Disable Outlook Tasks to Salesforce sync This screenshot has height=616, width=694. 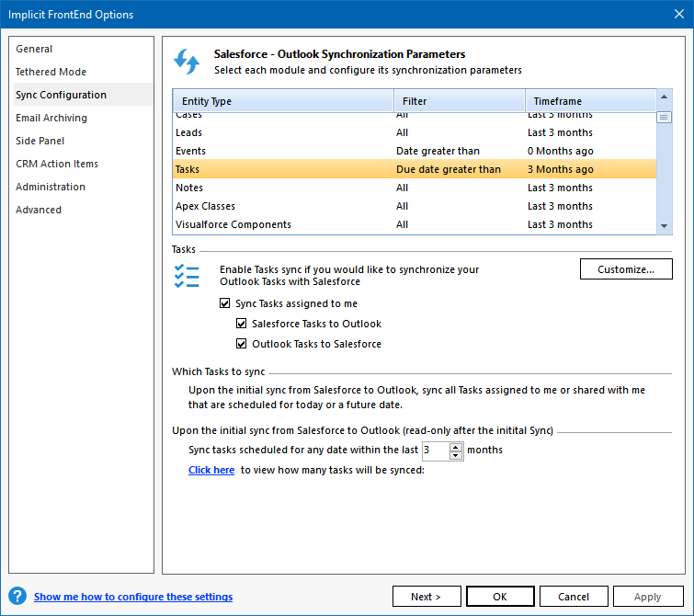[242, 344]
